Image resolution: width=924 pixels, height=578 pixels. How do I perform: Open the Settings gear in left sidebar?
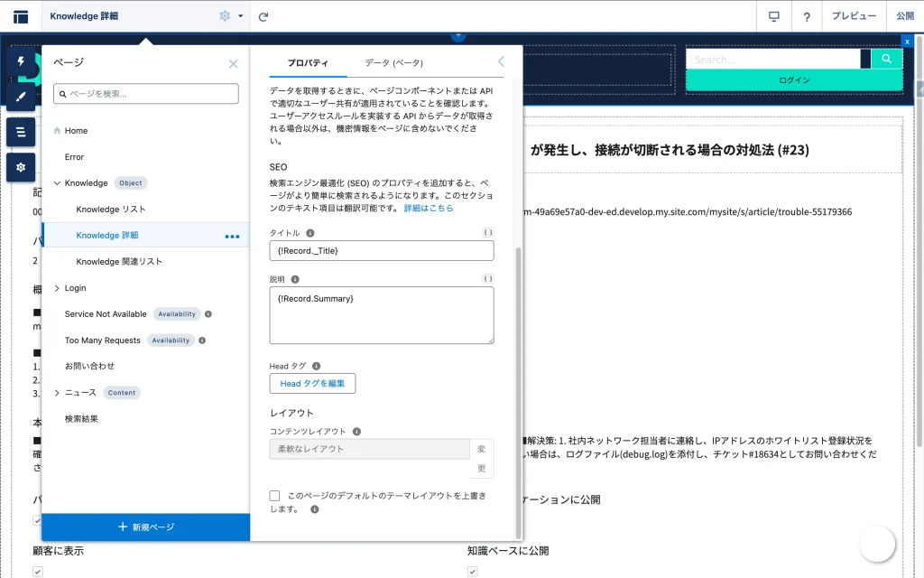21,167
